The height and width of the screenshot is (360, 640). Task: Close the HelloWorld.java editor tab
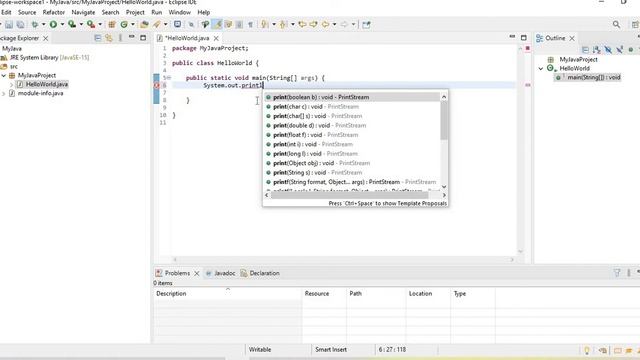pyautogui.click(x=216, y=38)
